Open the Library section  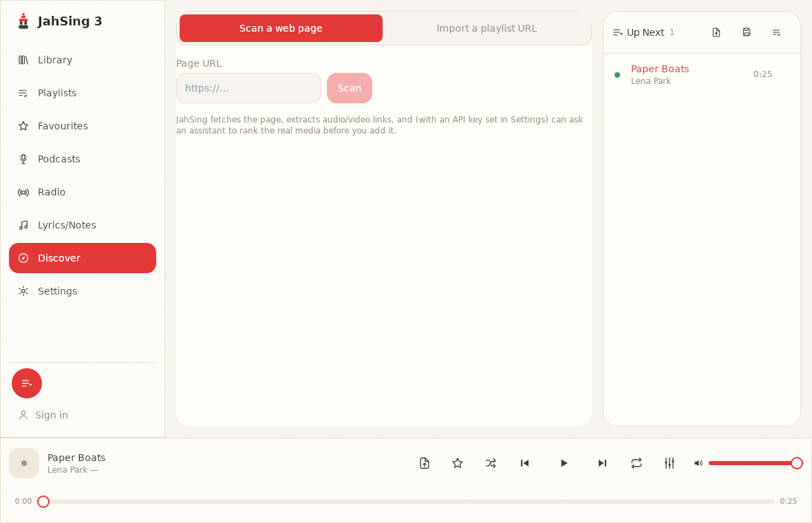pos(83,60)
